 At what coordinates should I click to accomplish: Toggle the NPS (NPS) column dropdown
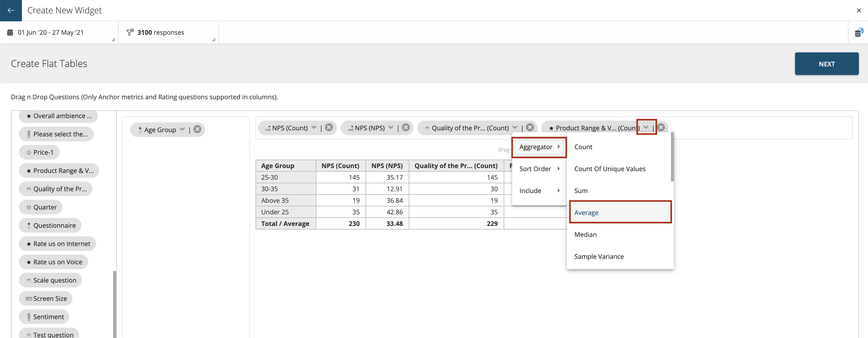tap(390, 128)
